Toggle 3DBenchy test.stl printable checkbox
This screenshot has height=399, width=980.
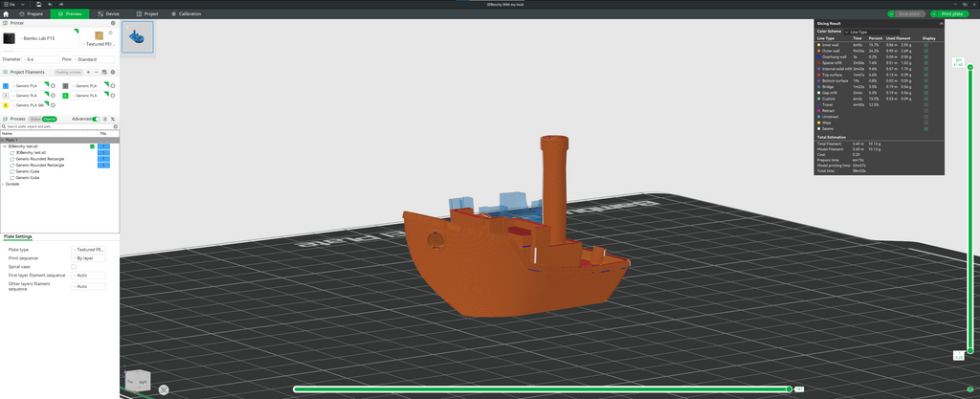pos(93,146)
